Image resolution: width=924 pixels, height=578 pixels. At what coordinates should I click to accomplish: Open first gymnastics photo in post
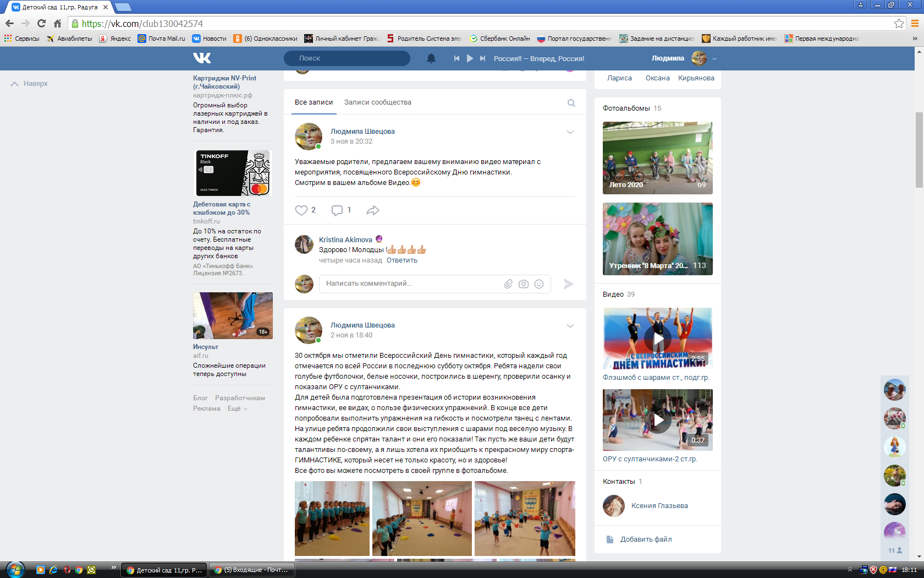click(x=332, y=519)
